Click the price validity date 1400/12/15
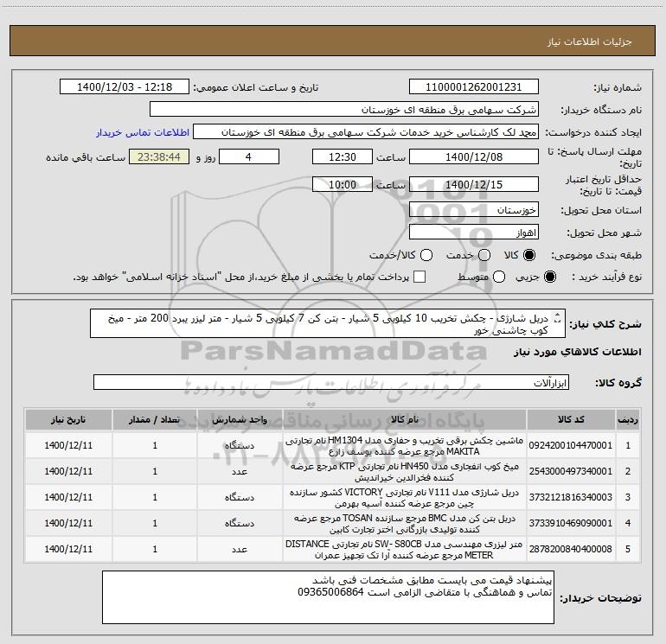The image size is (666, 644). coord(474,184)
